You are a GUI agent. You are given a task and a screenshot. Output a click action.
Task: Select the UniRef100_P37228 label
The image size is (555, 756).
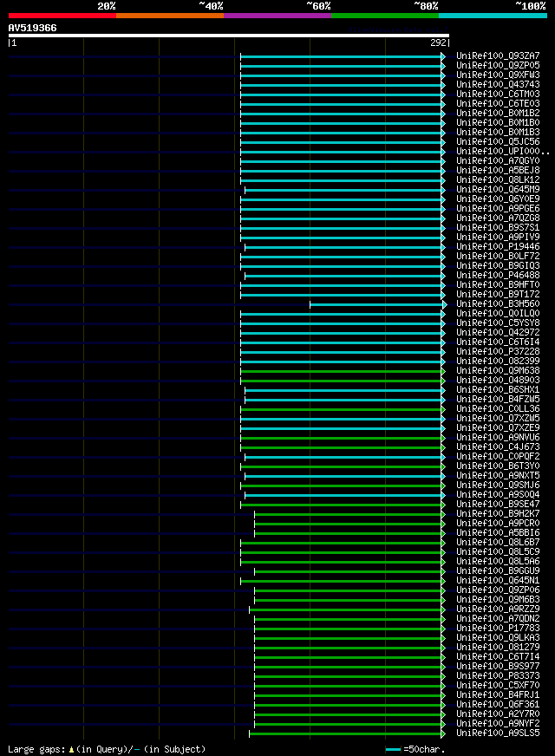tap(498, 352)
